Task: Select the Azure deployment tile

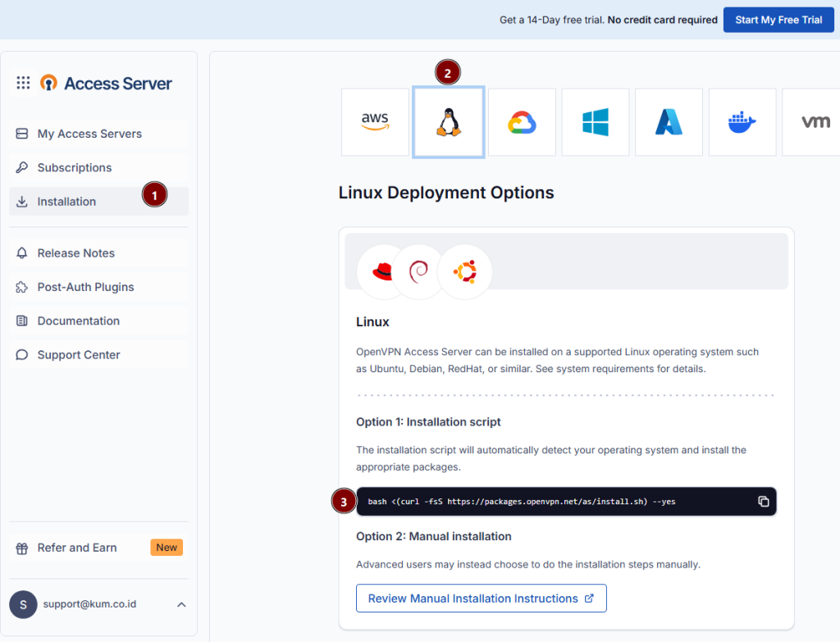Action: 669,122
